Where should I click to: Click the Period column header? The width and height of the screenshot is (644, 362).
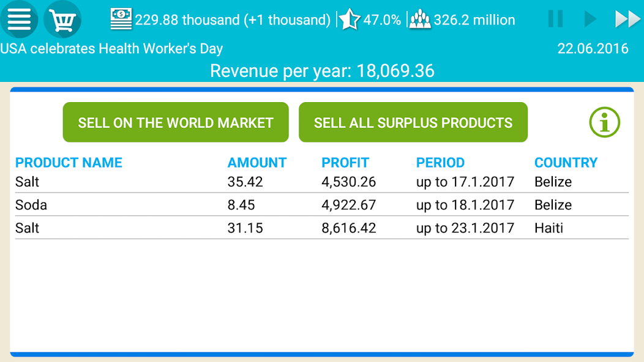(440, 163)
